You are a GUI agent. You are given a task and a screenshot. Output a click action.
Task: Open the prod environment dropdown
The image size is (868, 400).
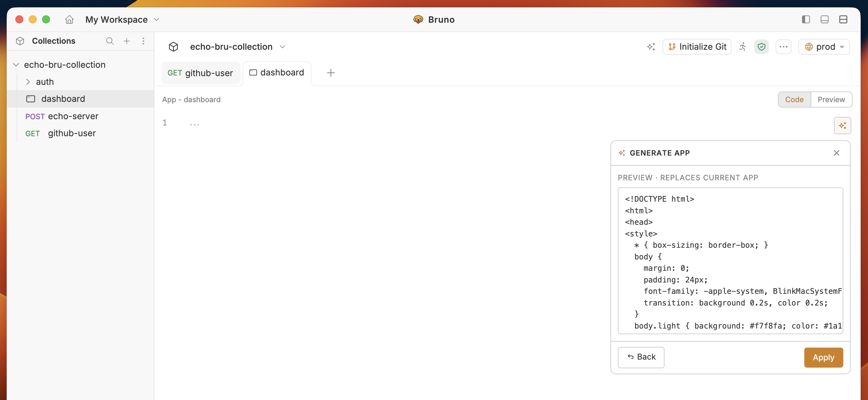[x=824, y=47]
